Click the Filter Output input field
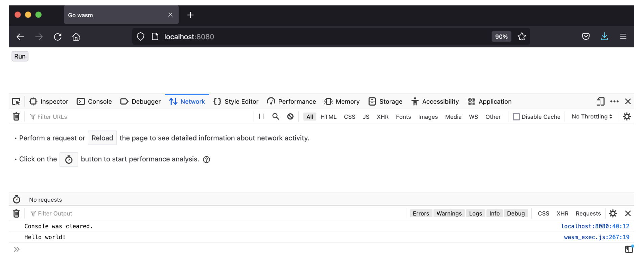The width and height of the screenshot is (644, 268). coord(216,214)
